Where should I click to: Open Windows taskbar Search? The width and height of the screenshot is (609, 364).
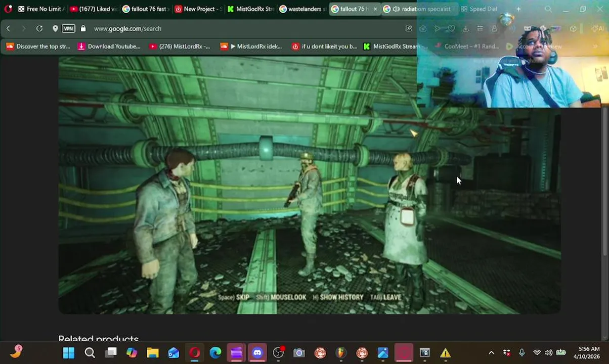(90, 353)
